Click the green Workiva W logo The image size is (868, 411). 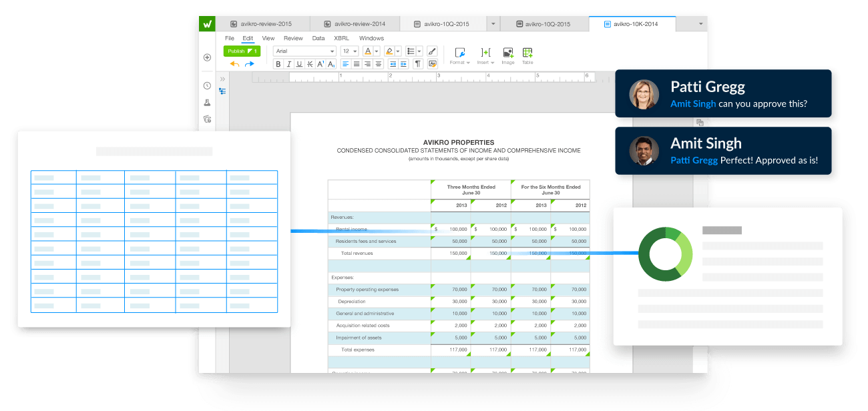tap(207, 23)
